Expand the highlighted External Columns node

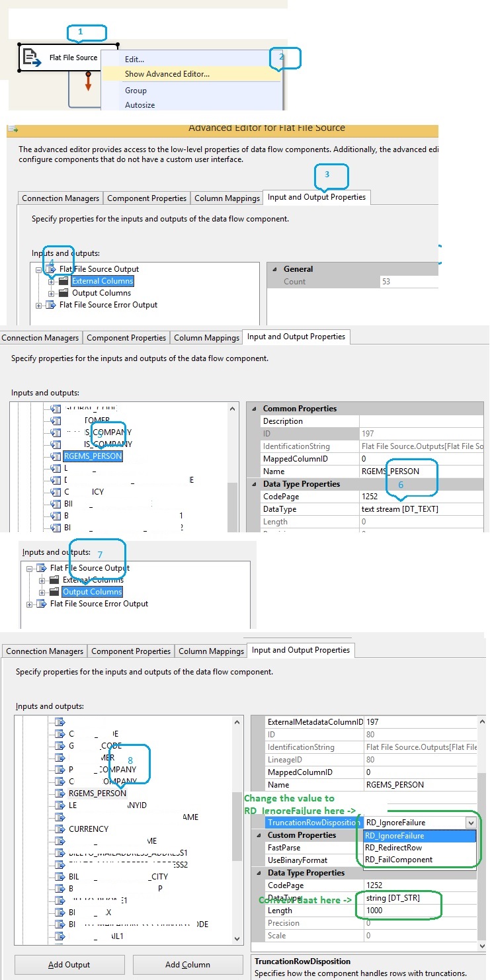click(50, 281)
